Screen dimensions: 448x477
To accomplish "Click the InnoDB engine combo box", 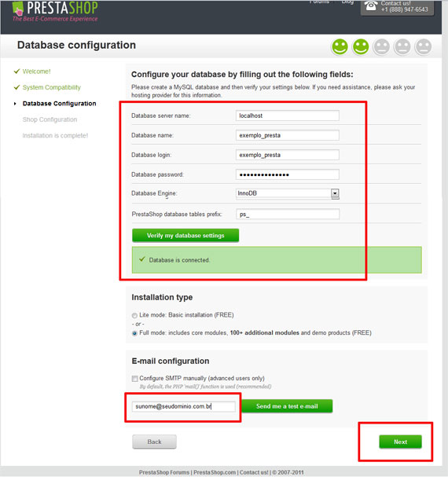I will tap(288, 193).
